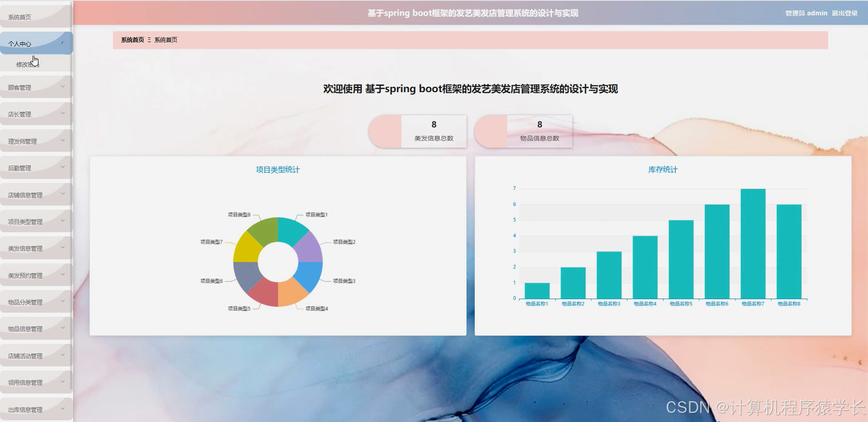
Task: Click the 美发信息总数 stat card icon
Action: coord(385,131)
